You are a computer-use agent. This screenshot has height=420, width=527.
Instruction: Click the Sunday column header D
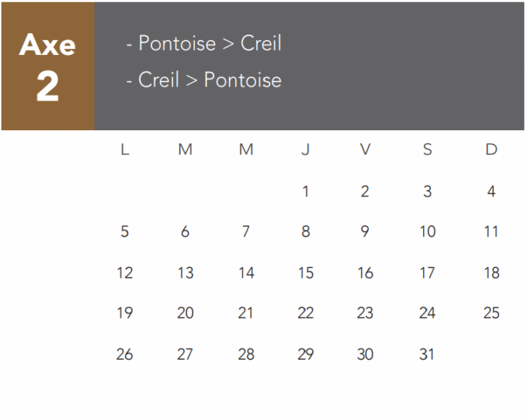coord(491,150)
